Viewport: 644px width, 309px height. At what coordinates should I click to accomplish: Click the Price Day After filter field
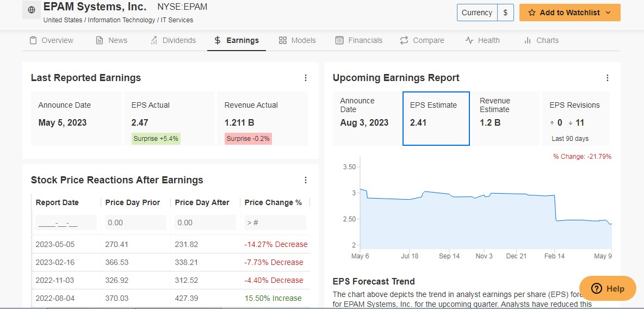tap(206, 223)
